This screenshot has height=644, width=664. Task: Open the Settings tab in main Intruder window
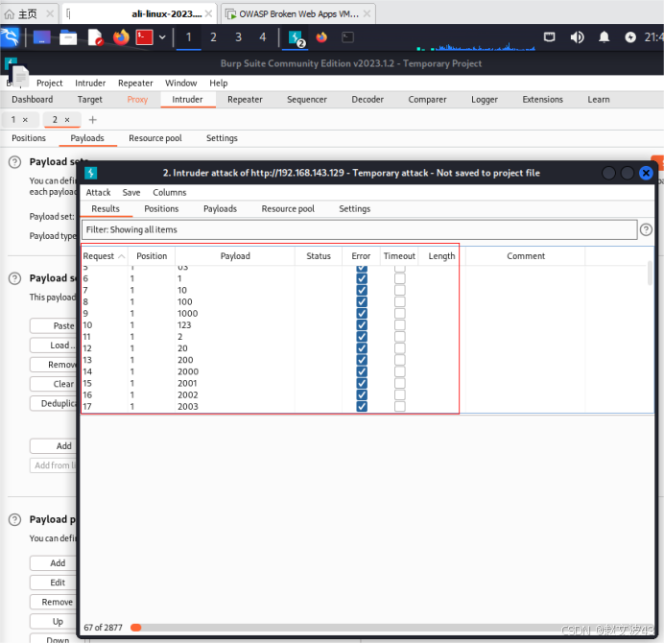coord(222,138)
